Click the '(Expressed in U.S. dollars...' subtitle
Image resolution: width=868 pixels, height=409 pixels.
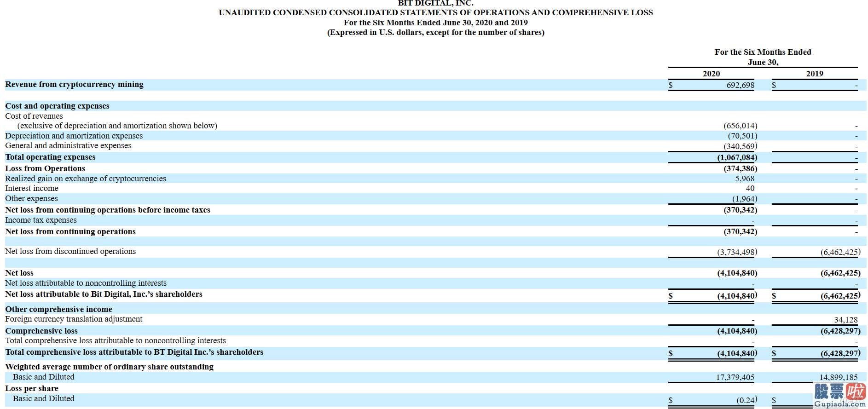tap(436, 32)
